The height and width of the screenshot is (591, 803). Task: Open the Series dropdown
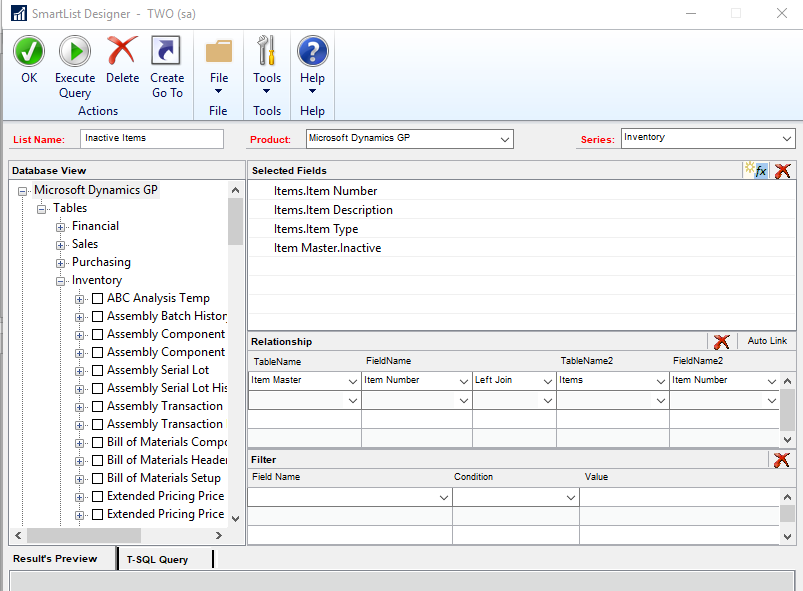[787, 138]
